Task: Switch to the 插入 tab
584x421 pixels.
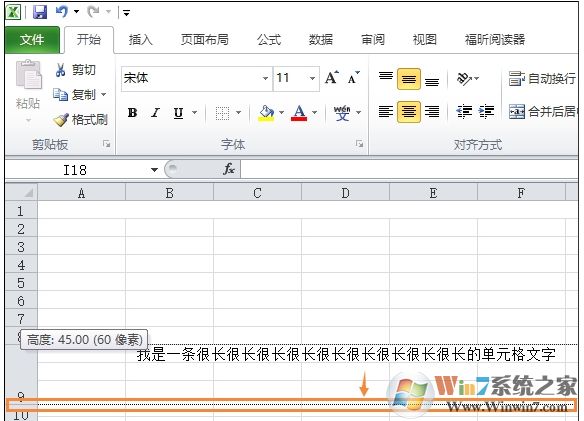Action: [x=141, y=39]
